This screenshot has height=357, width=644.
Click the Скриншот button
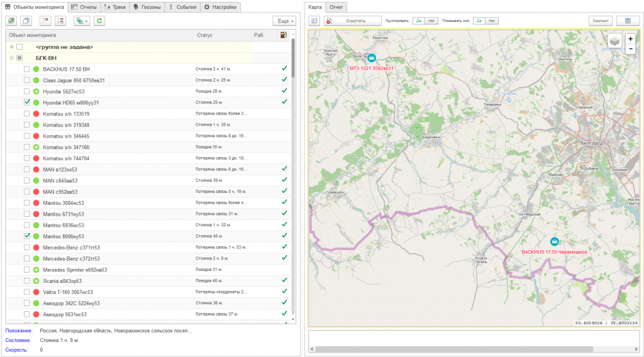600,21
